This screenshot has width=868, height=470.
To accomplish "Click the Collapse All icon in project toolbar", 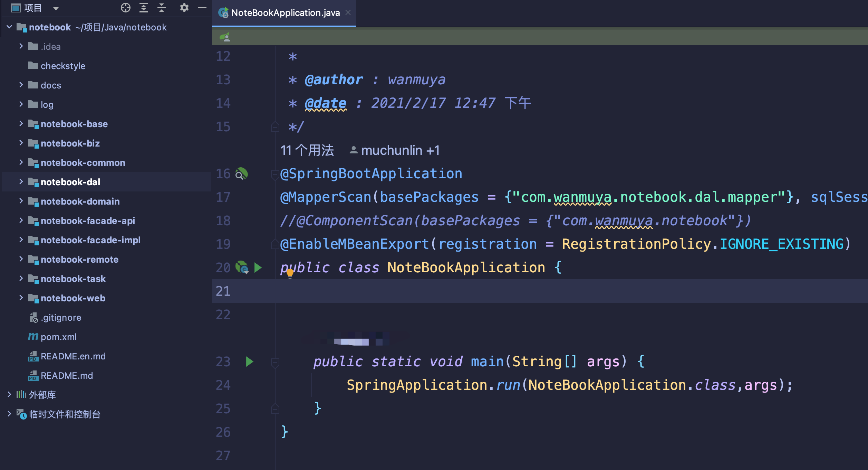I will [162, 8].
